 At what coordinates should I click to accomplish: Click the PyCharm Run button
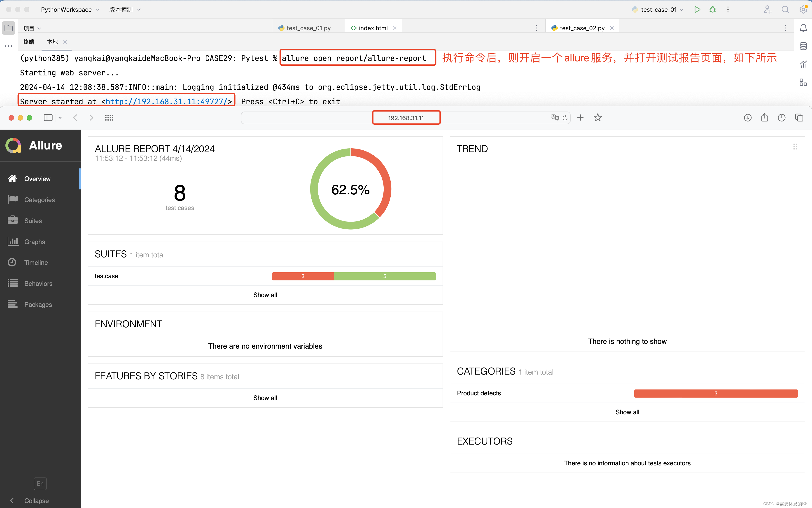[x=697, y=9]
